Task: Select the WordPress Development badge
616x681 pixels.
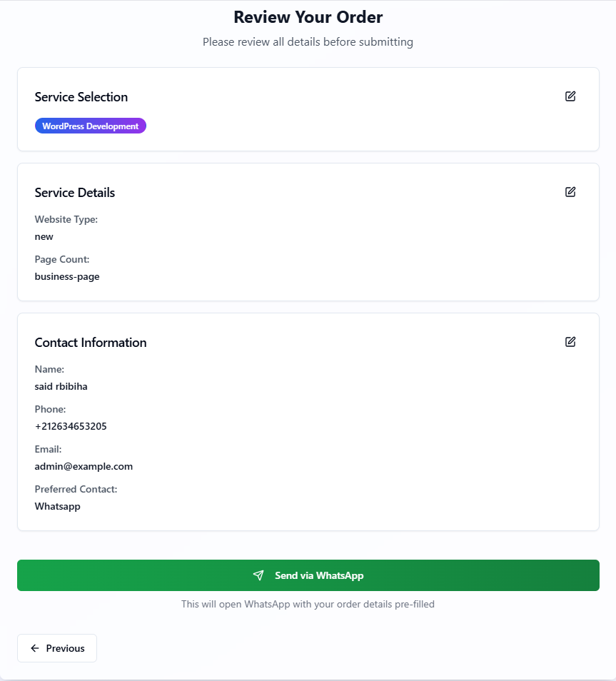Action: coord(91,126)
